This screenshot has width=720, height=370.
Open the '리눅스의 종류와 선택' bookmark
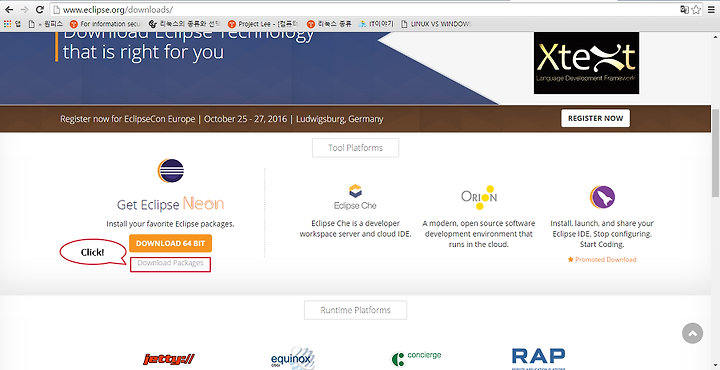[185, 24]
